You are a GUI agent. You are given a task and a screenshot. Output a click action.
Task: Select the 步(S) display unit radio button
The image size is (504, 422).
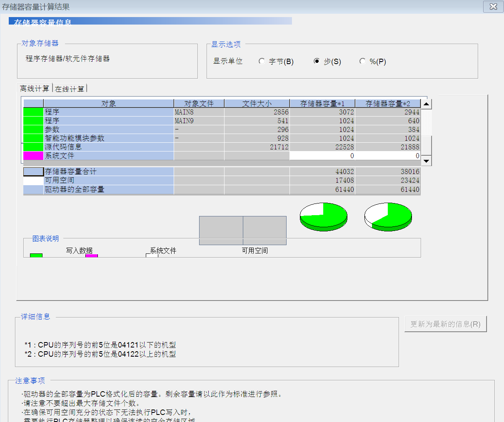click(x=317, y=61)
